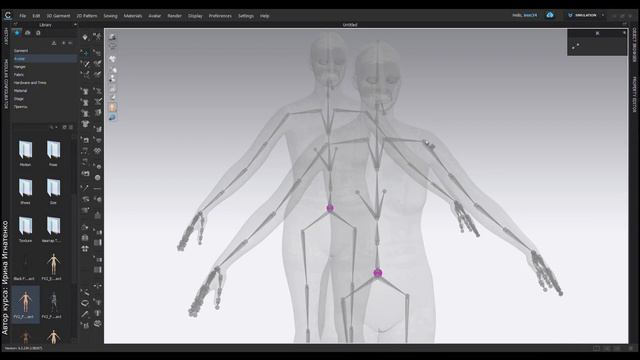Open the Avatar menu
Viewport: 640px width, 360px height.
point(154,16)
